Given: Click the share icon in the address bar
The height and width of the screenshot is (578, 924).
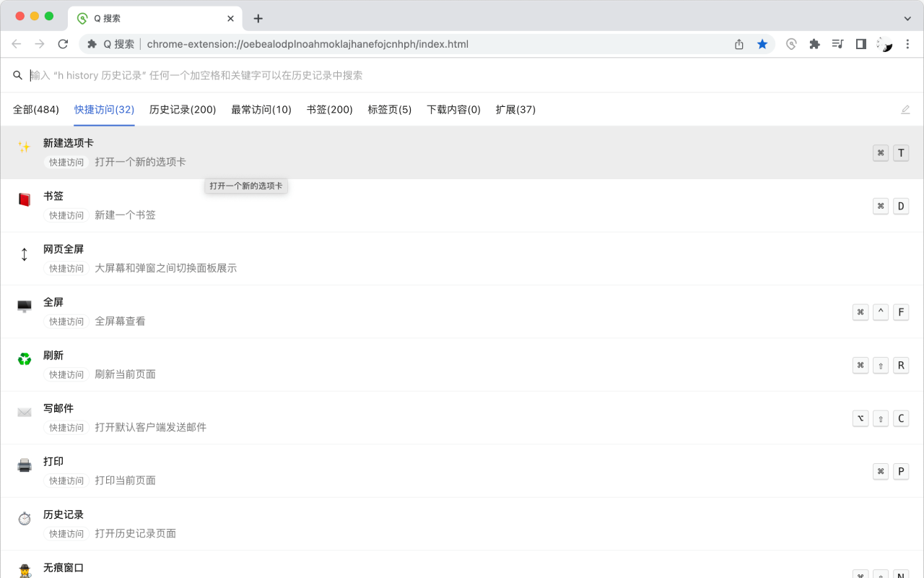Looking at the screenshot, I should tap(739, 44).
